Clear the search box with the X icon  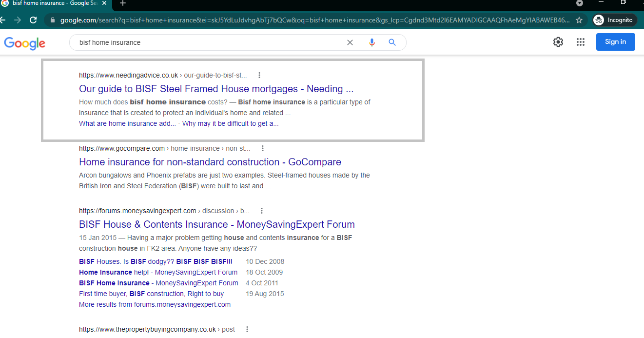[x=350, y=42]
